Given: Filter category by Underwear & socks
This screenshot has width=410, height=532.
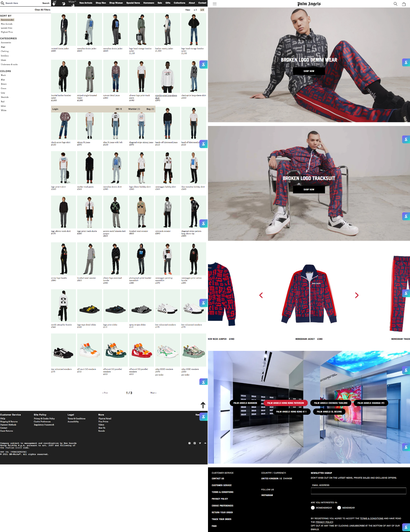Looking at the screenshot, I should click(x=9, y=64).
